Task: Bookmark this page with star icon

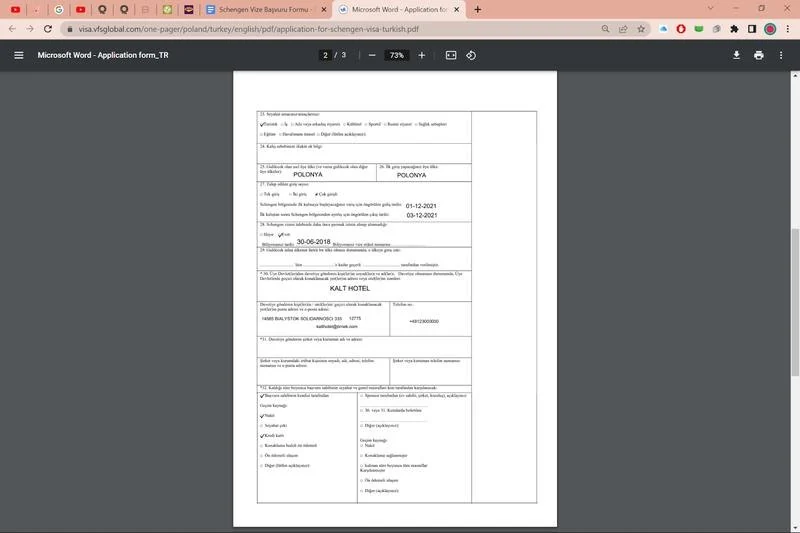Action: [x=643, y=29]
